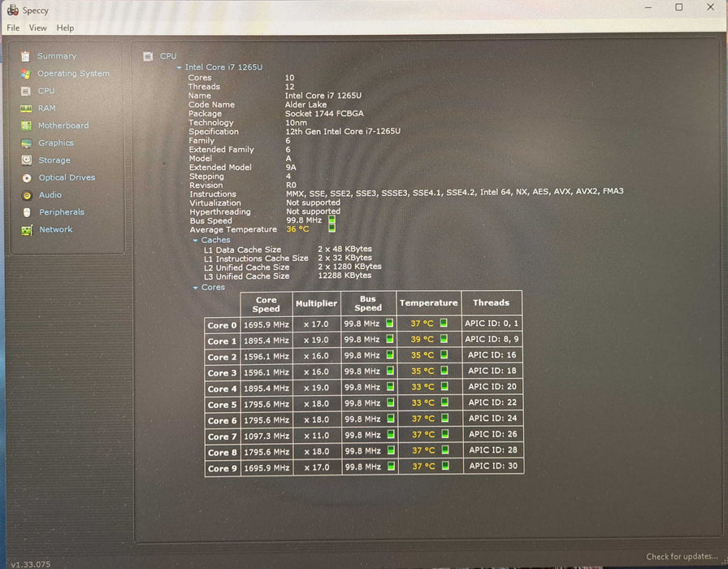
Task: Switch to the Audio section
Action: pos(50,195)
